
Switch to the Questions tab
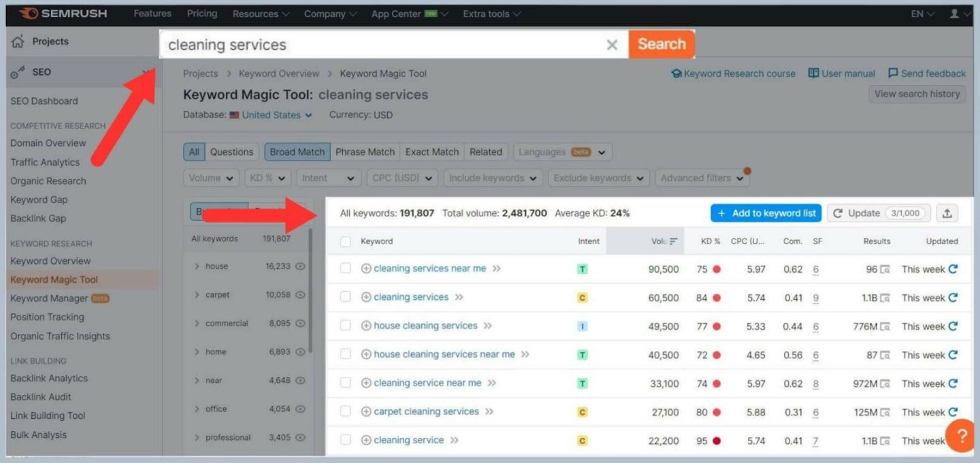231,151
